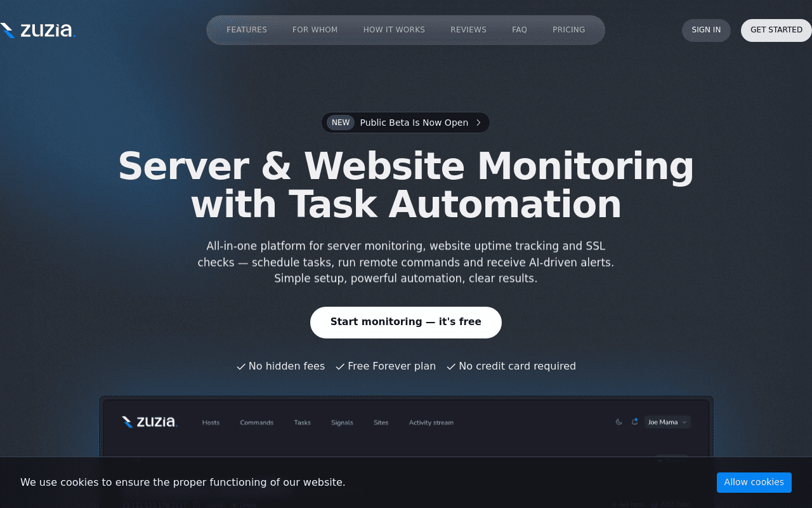Image resolution: width=812 pixels, height=508 pixels.
Task: Click the checkmark beside Free Forever plan
Action: [340, 367]
